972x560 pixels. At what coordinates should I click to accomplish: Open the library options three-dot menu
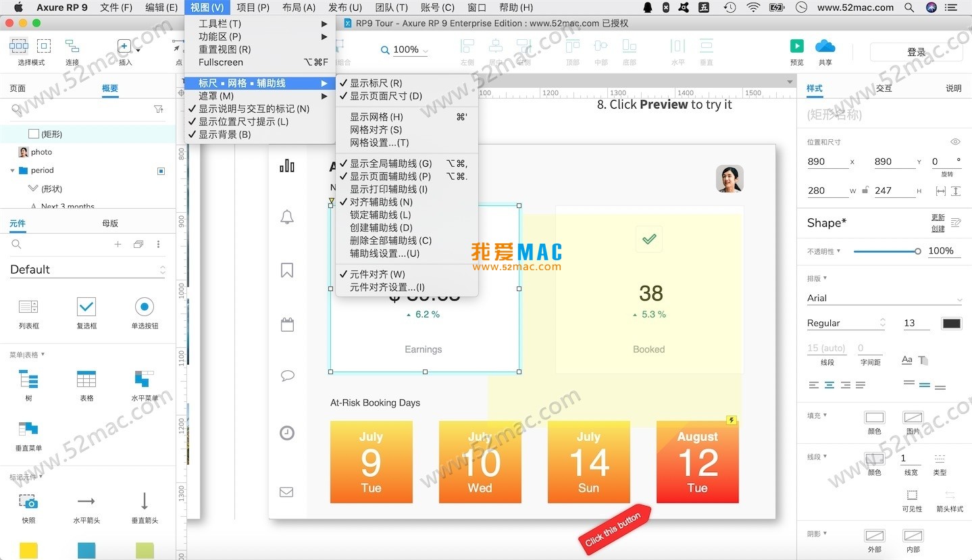coord(159,244)
